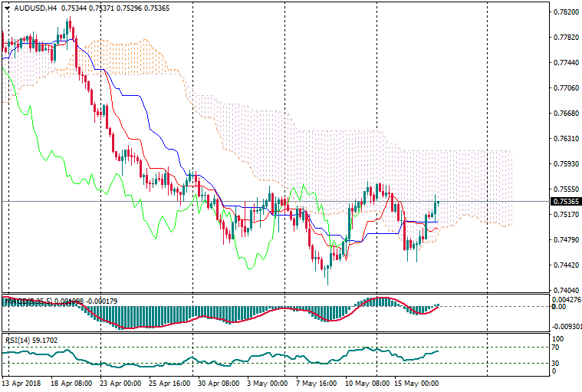Click the 0.74040 price axis label
This screenshot has height=392, width=582.
(565, 291)
